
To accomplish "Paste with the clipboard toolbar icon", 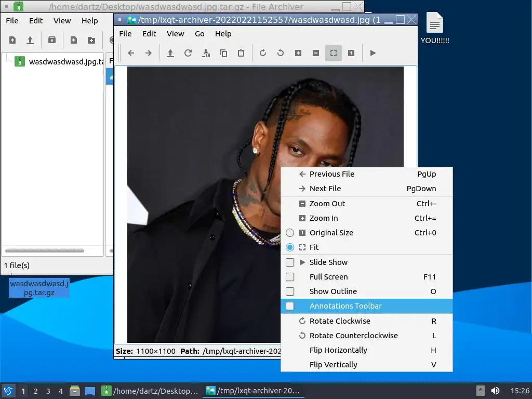I will [241, 53].
